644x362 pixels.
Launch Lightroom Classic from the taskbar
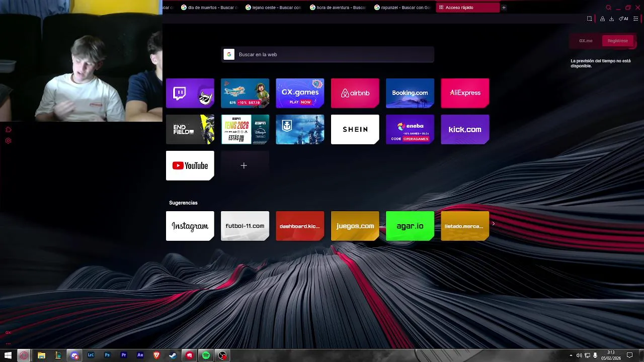91,355
